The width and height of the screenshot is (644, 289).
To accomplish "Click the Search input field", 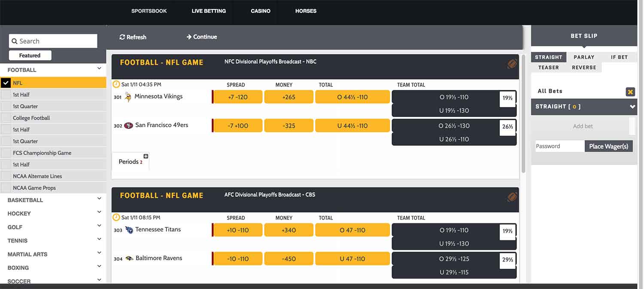I will (53, 41).
